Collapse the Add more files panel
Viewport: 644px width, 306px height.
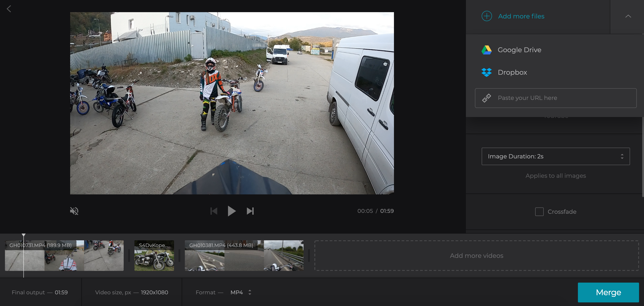tap(628, 16)
